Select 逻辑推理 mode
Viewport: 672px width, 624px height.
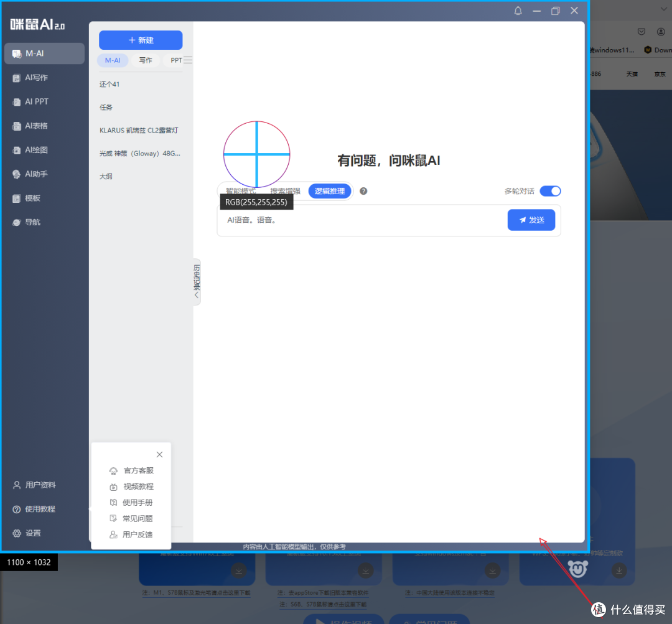(x=330, y=191)
